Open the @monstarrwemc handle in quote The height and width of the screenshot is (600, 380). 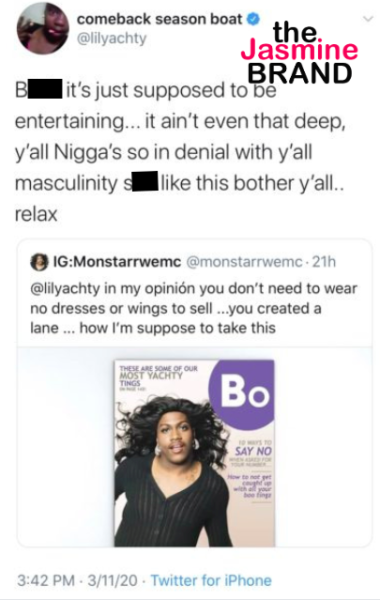(244, 262)
